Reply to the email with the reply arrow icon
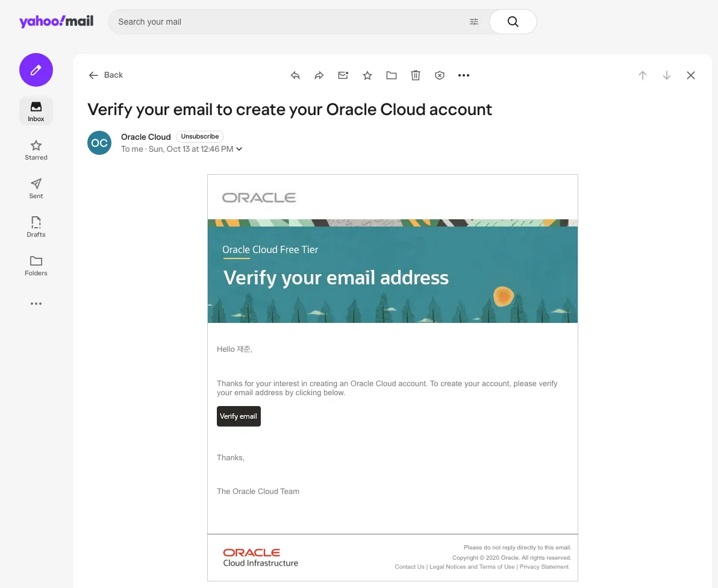Viewport: 718px width, 588px height. pyautogui.click(x=295, y=75)
